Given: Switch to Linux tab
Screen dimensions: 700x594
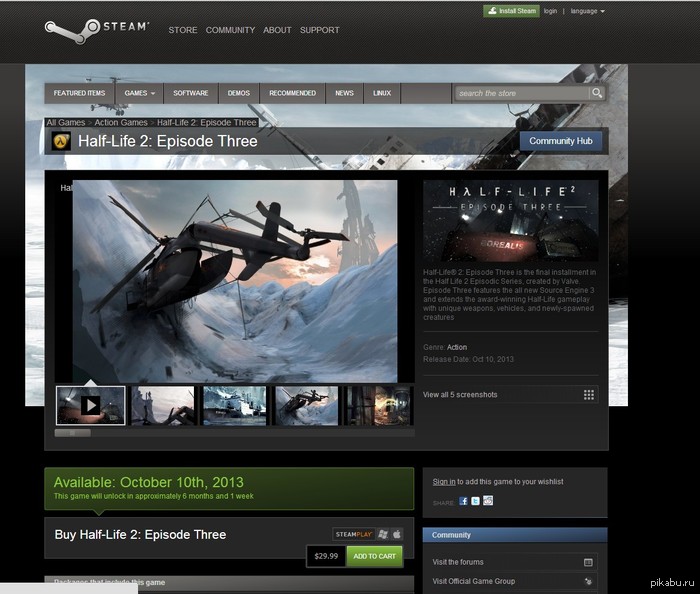Looking at the screenshot, I should coord(382,93).
